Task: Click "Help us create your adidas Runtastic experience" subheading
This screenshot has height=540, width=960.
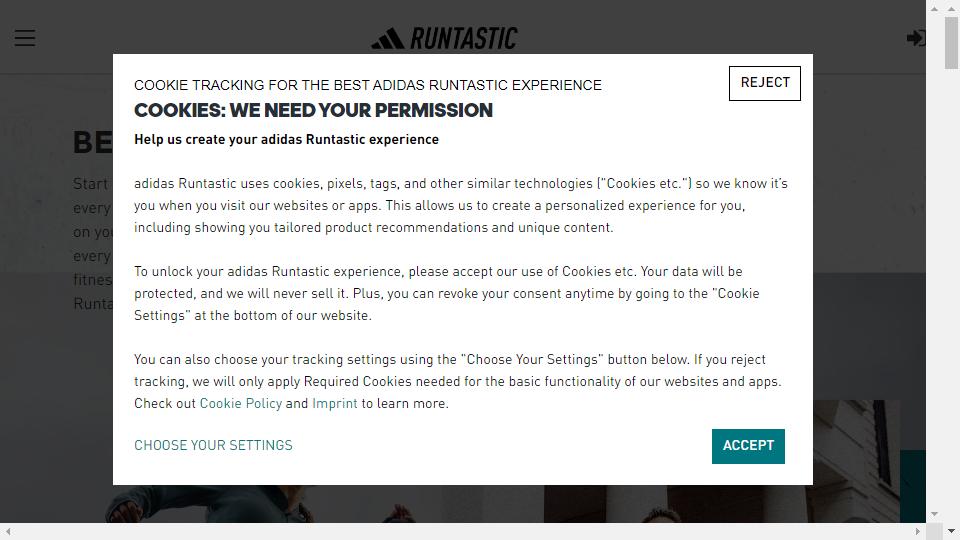Action: pos(286,140)
